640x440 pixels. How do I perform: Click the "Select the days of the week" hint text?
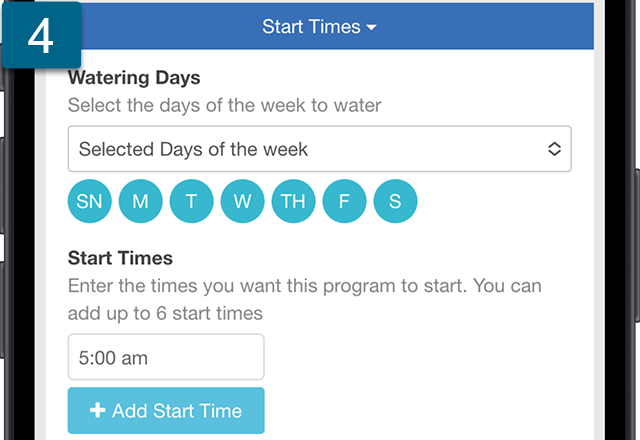224,105
